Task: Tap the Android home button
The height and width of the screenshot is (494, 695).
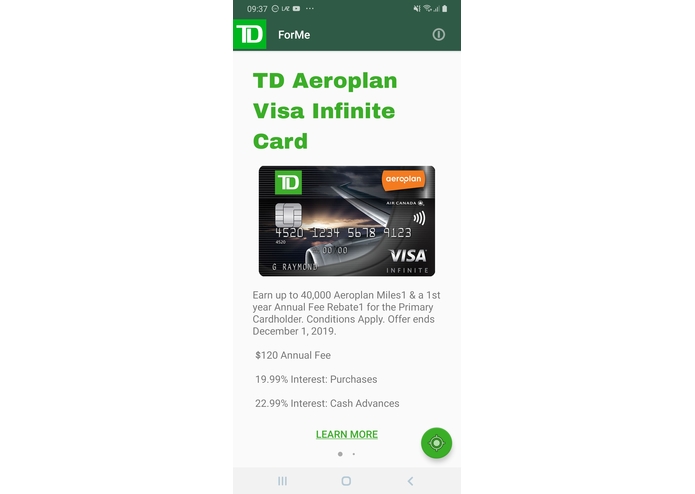Action: tap(346, 481)
